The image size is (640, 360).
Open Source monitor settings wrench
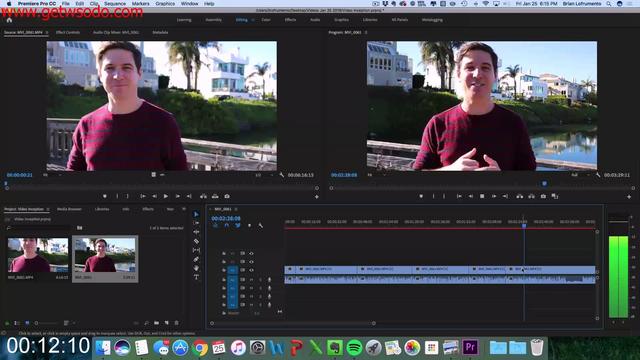pyautogui.click(x=282, y=175)
